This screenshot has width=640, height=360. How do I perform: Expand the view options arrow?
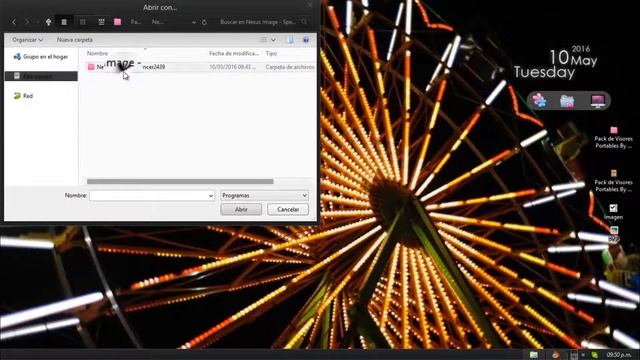click(x=273, y=40)
